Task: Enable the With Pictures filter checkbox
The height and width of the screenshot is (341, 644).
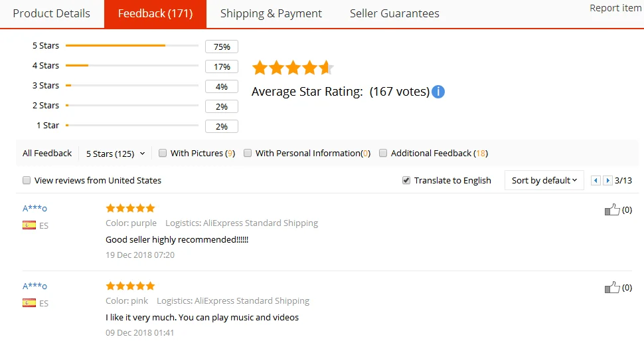Action: pyautogui.click(x=163, y=154)
